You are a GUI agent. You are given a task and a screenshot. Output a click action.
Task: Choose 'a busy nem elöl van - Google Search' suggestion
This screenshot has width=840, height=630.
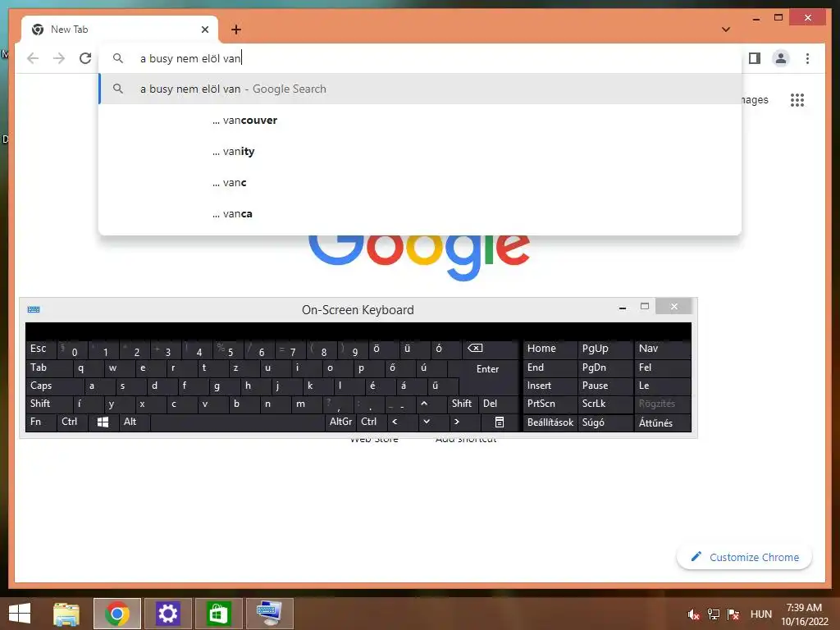(x=421, y=89)
